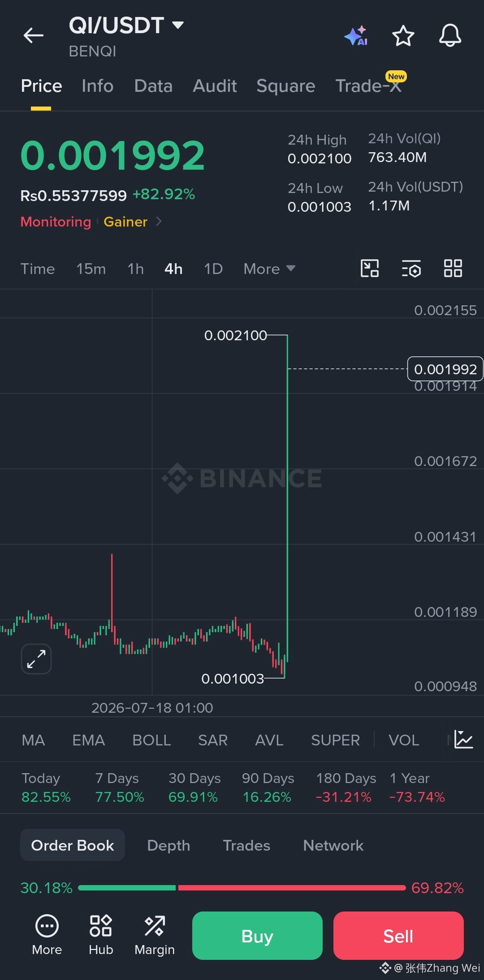Tap the 24h Vol(USDT) value 1.17M
This screenshot has height=980, width=484.
389,206
